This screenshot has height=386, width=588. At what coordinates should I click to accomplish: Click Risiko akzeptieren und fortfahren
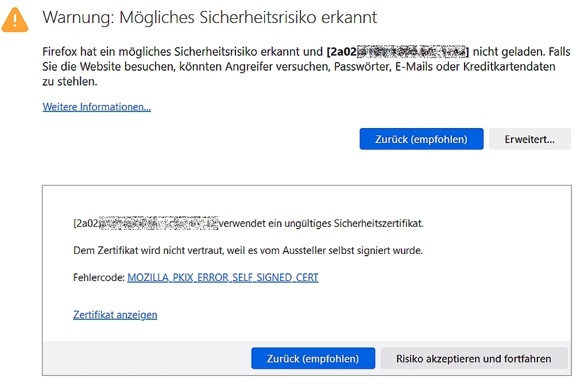473,358
